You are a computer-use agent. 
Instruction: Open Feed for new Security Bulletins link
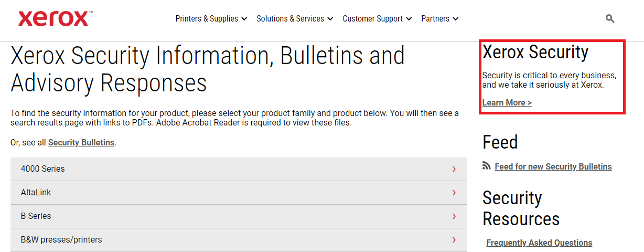coord(553,166)
